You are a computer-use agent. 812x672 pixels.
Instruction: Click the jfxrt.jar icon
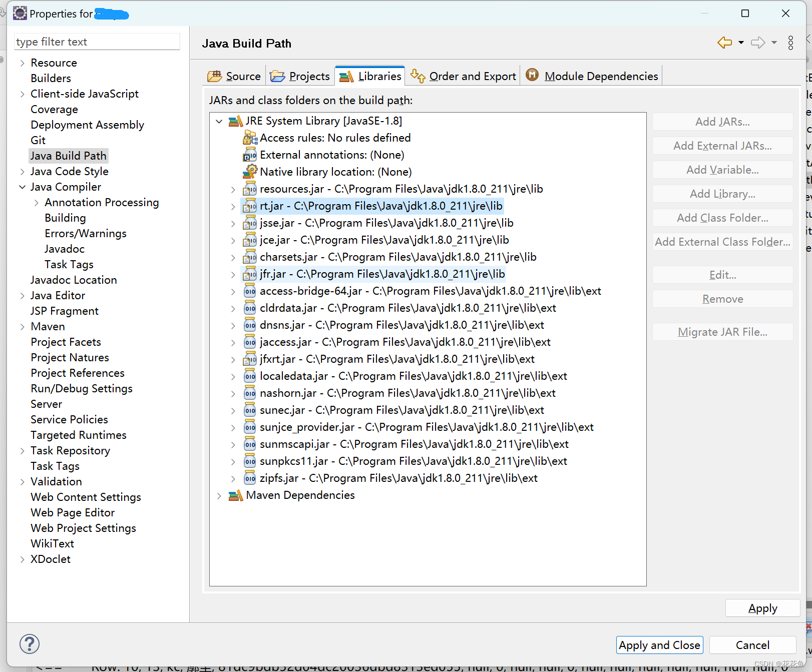coord(250,359)
